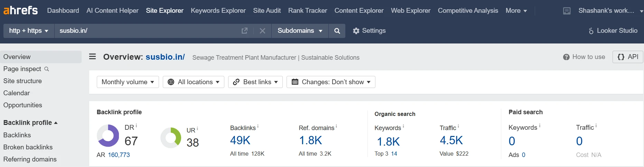Screen dimensions: 644x167
Task: Click the API button
Action: (628, 57)
